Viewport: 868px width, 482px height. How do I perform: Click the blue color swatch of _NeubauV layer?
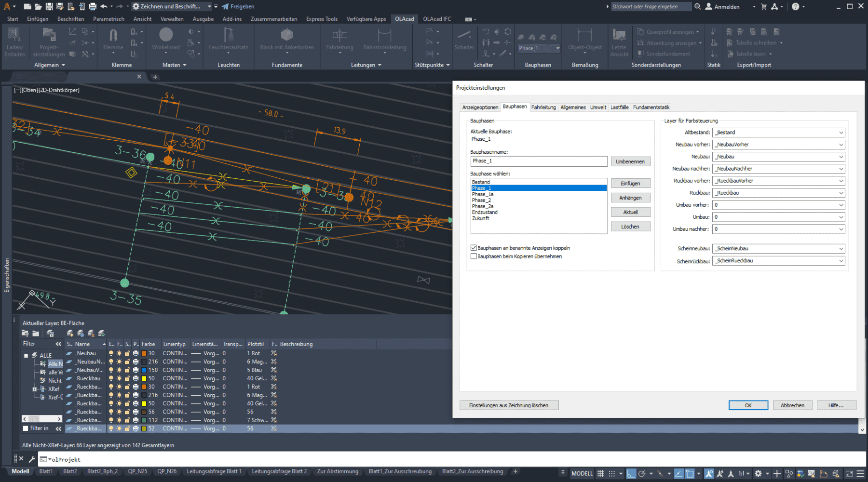(x=144, y=370)
